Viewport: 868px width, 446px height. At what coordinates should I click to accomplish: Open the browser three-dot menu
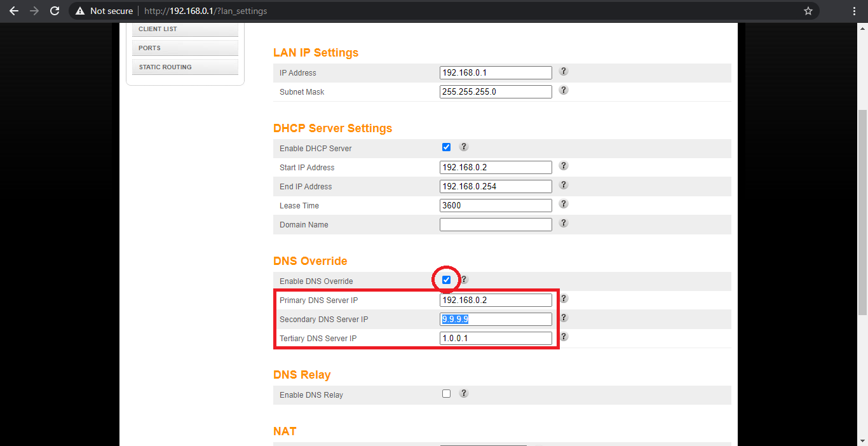(855, 11)
